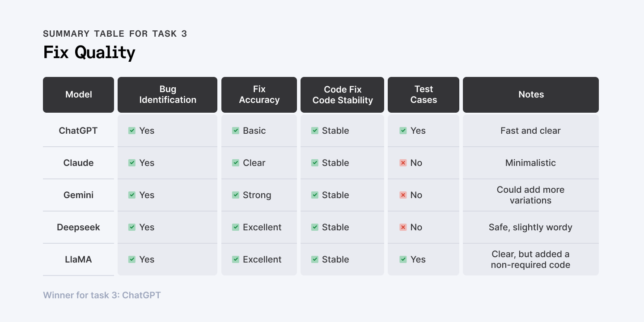Click the Code Fix Code Stability header
Screen dimensions: 644x322
tap(342, 94)
